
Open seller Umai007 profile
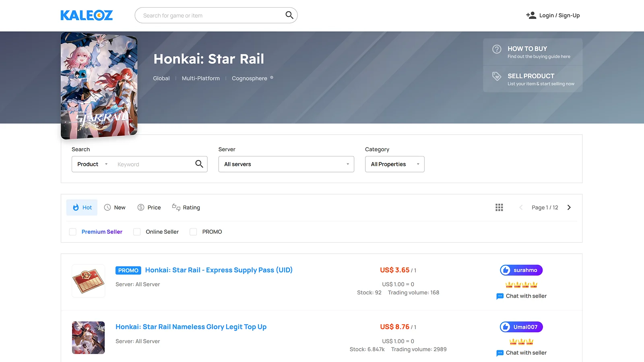(x=521, y=327)
